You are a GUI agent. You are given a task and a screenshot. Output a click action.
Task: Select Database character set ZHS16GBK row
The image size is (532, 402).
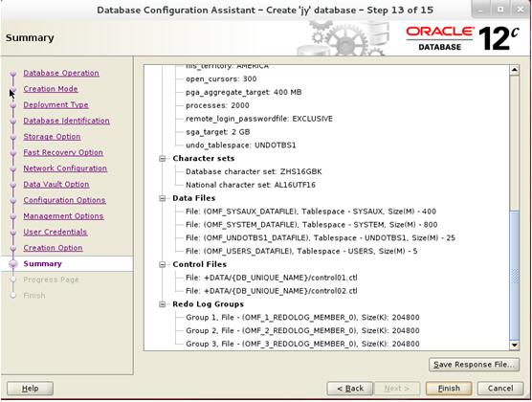click(x=254, y=171)
